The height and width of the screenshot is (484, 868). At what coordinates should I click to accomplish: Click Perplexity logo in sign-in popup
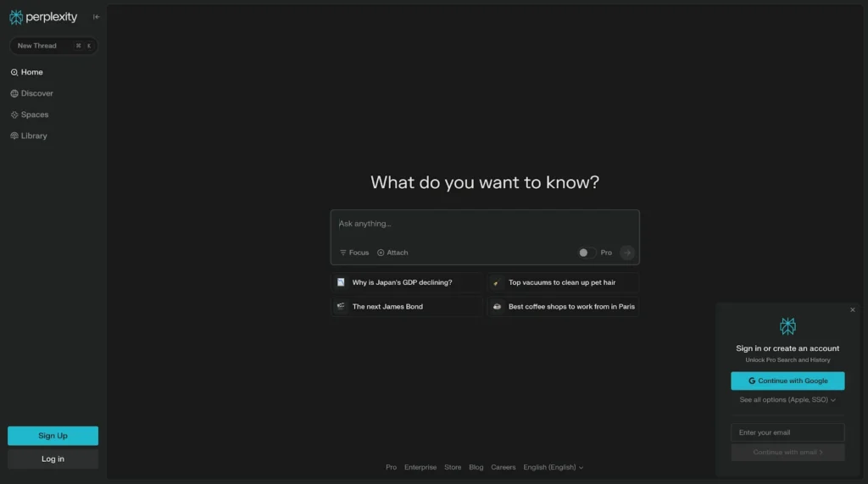[x=787, y=326]
